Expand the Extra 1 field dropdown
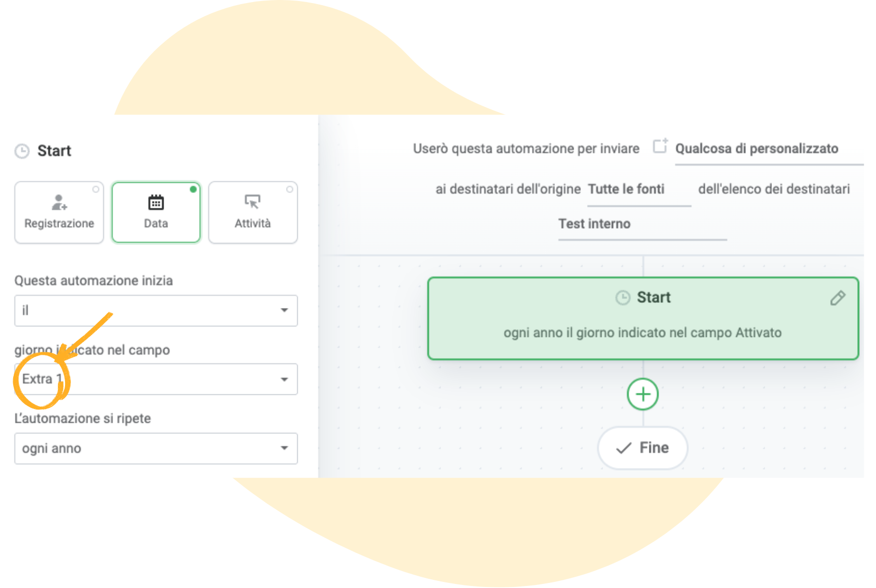The width and height of the screenshot is (876, 588). [x=155, y=379]
